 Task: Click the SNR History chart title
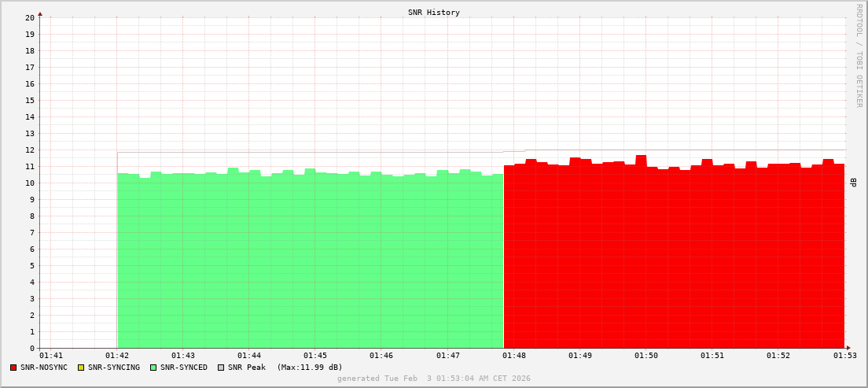(x=433, y=13)
